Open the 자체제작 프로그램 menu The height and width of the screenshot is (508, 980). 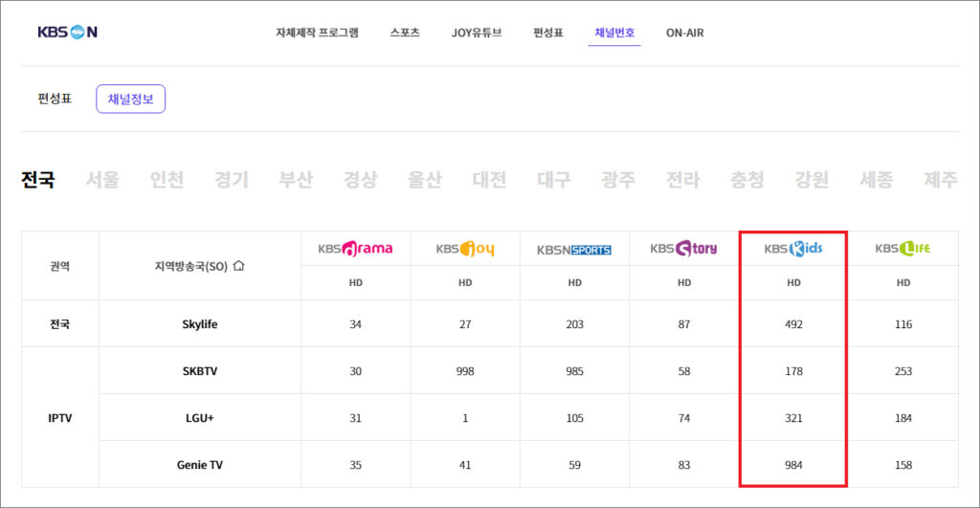(x=318, y=33)
